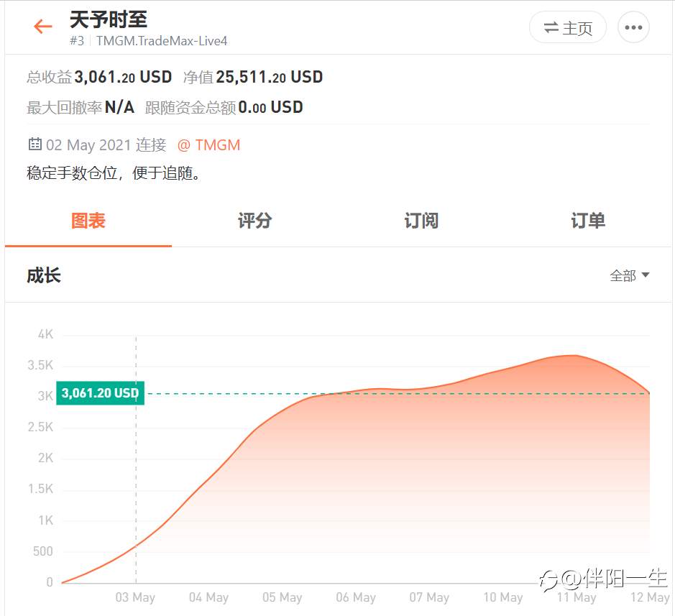Switch to the 订阅 tab
Viewport: 675px width, 616px height.
click(x=421, y=221)
